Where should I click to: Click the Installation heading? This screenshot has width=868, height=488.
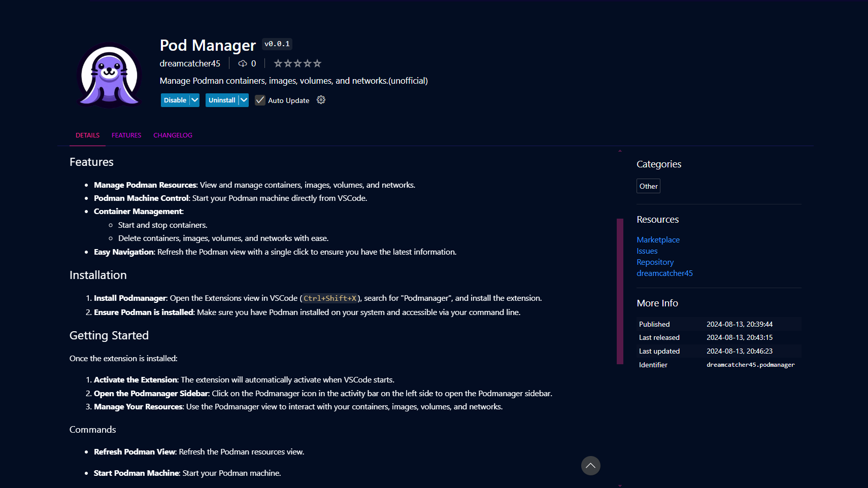pyautogui.click(x=98, y=275)
